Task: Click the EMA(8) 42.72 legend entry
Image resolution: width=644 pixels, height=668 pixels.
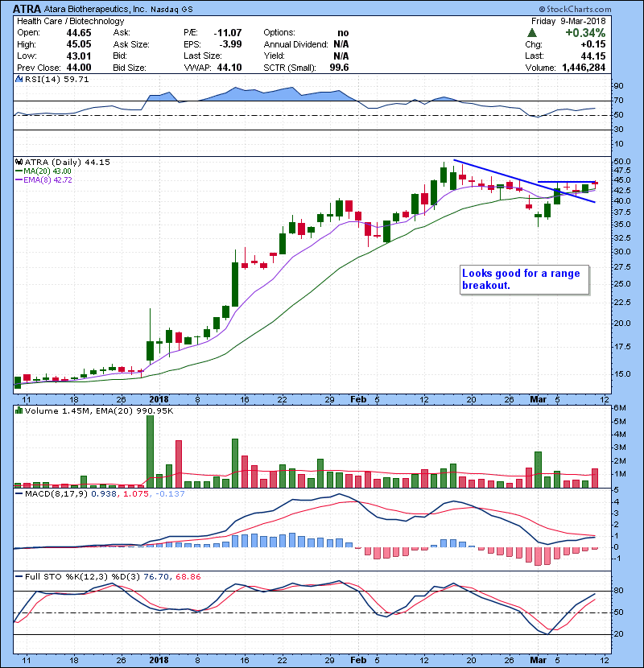Action: point(44,179)
